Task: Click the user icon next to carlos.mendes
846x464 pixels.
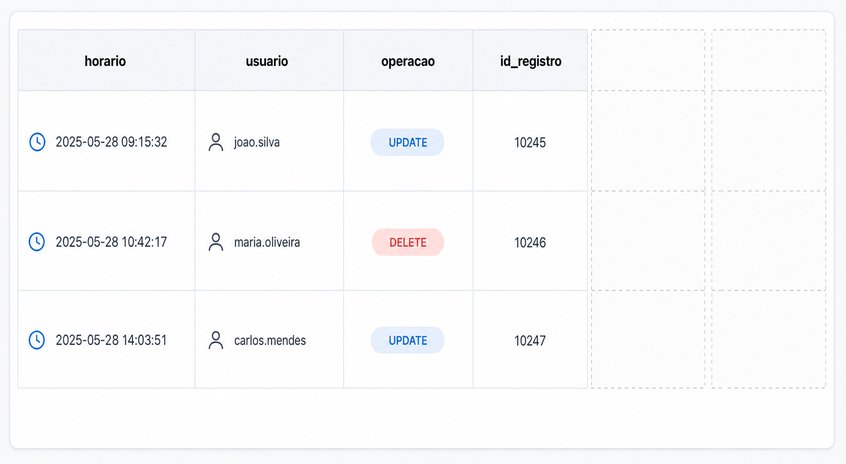Action: tap(216, 340)
